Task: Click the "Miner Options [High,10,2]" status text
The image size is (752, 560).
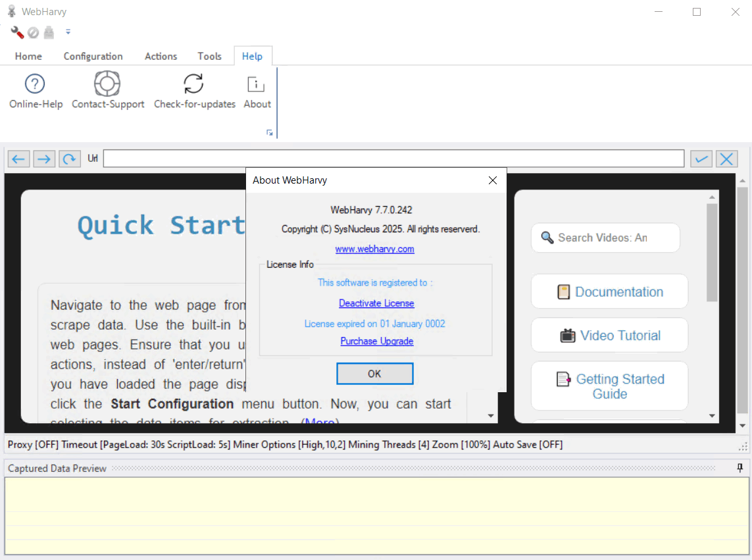Action: (289, 445)
